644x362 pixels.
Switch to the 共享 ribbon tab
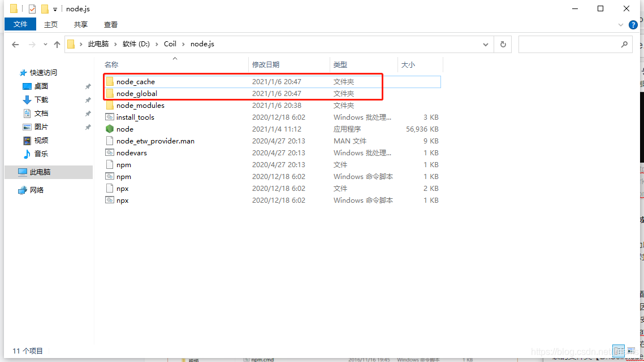point(81,25)
